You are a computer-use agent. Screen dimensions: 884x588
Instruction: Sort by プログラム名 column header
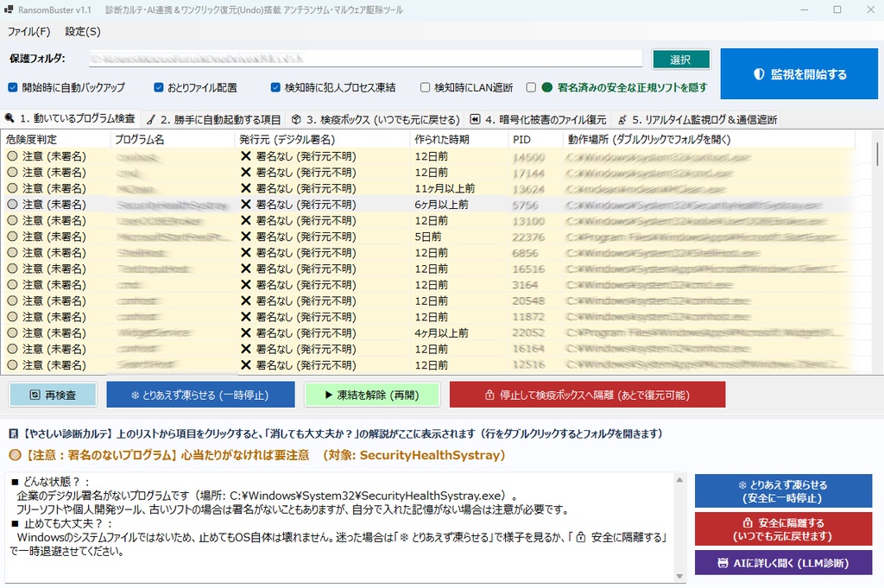point(172,139)
